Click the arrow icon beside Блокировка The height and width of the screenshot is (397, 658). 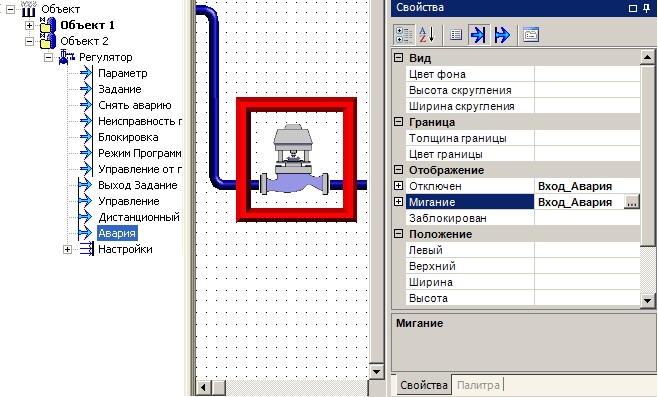(x=86, y=137)
